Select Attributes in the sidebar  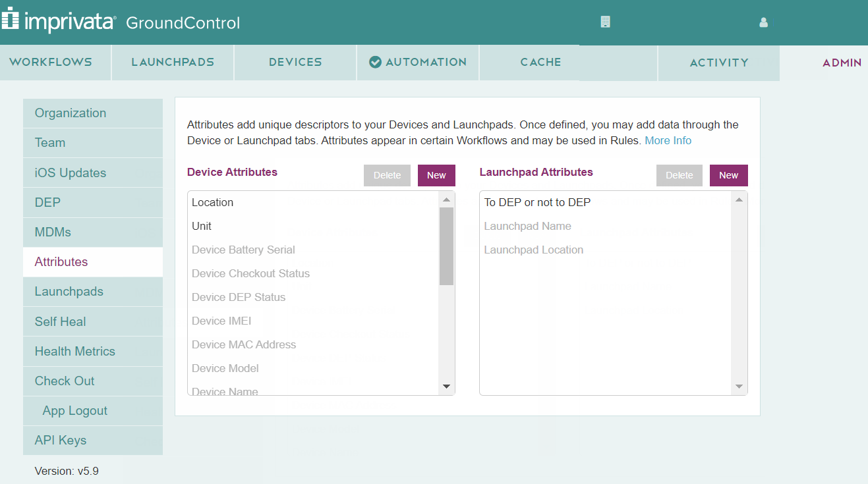[x=93, y=262]
